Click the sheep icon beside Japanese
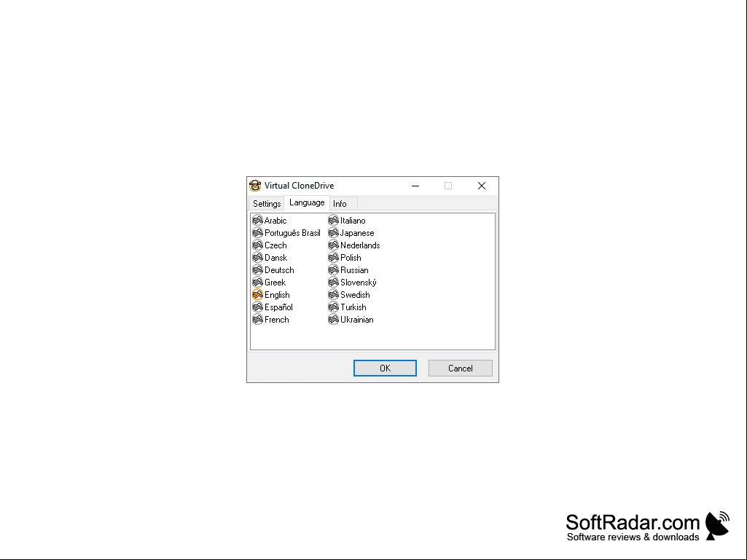The width and height of the screenshot is (747, 560). tap(334, 232)
